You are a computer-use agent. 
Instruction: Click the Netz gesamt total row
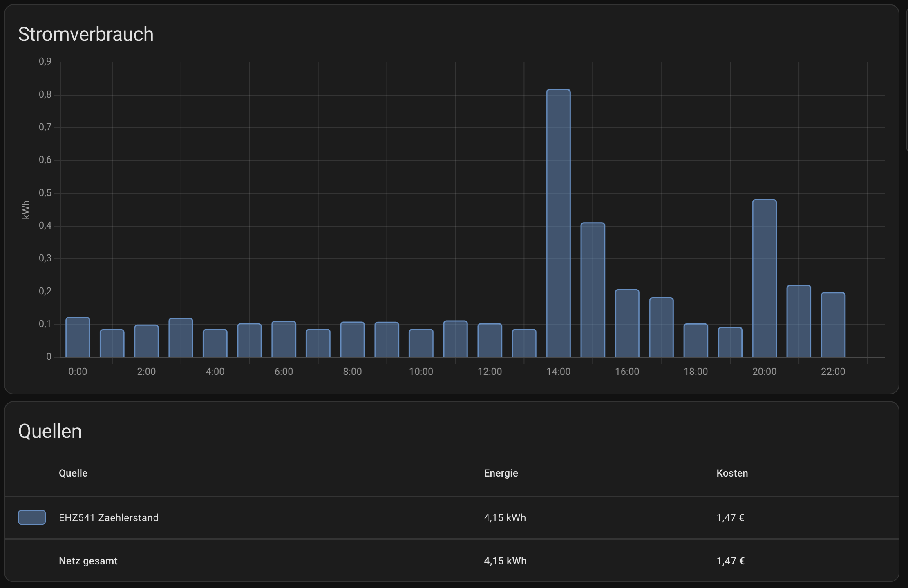click(88, 561)
